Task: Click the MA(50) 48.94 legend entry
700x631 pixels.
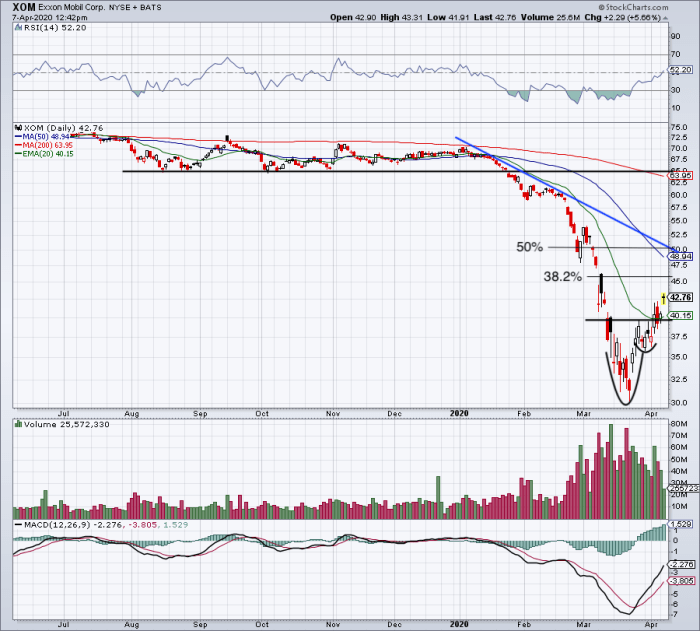Action: click(42, 137)
